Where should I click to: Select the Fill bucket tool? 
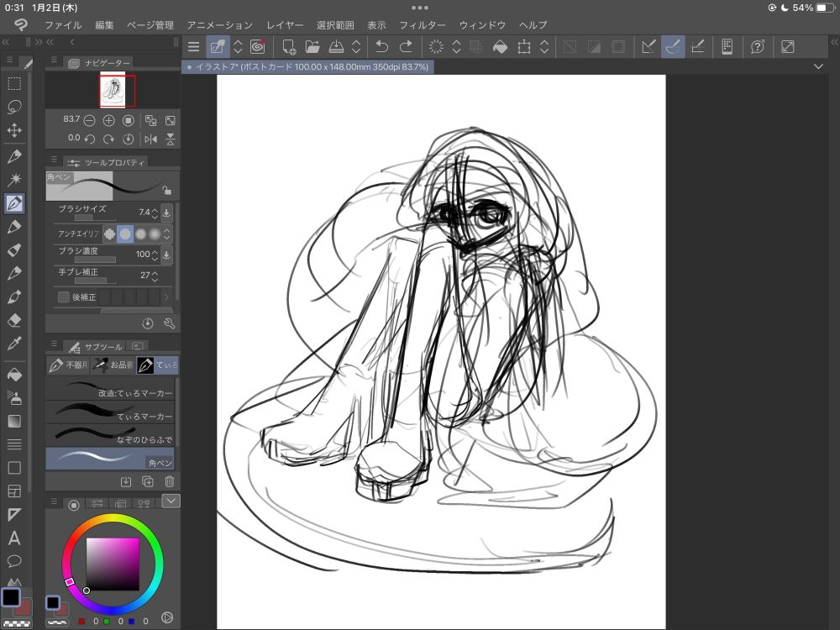point(14,374)
